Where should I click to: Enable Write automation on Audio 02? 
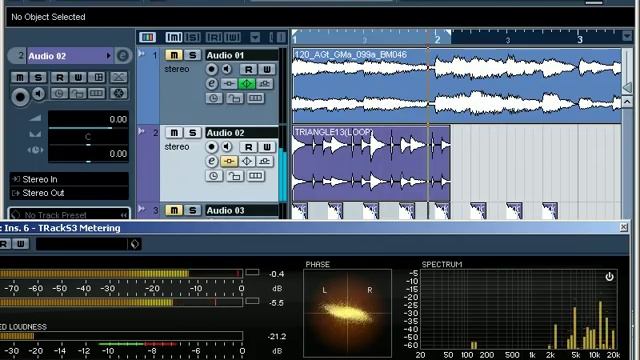point(266,147)
